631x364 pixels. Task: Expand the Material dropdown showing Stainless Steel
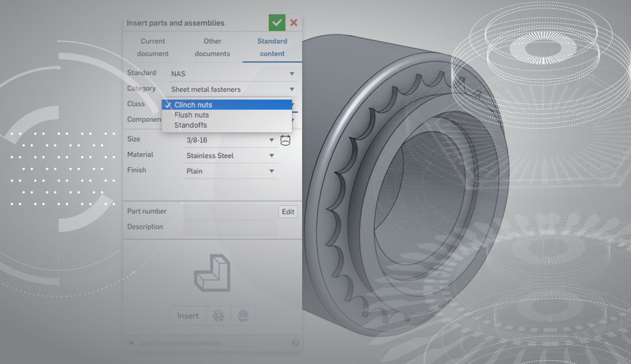230,156
